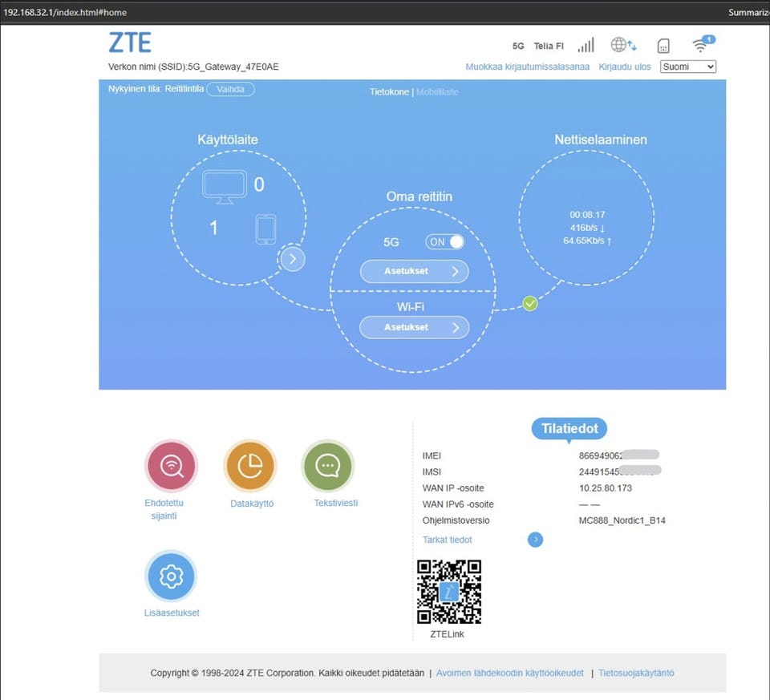Click the Käyttölaite heading
Screen dimensions: 770x700
tap(227, 140)
